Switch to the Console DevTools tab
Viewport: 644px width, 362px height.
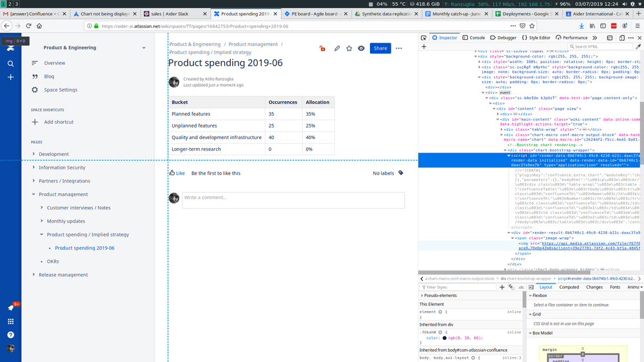click(x=474, y=38)
